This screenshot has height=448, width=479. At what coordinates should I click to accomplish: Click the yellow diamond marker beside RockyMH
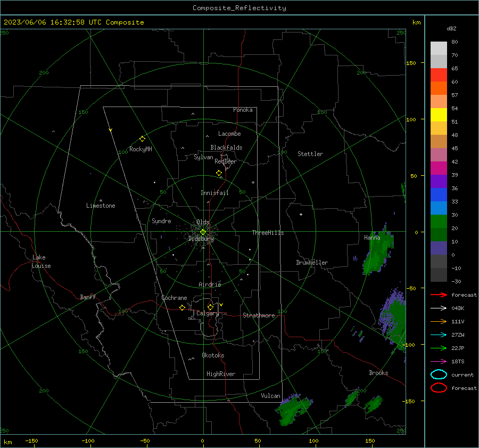click(x=142, y=139)
